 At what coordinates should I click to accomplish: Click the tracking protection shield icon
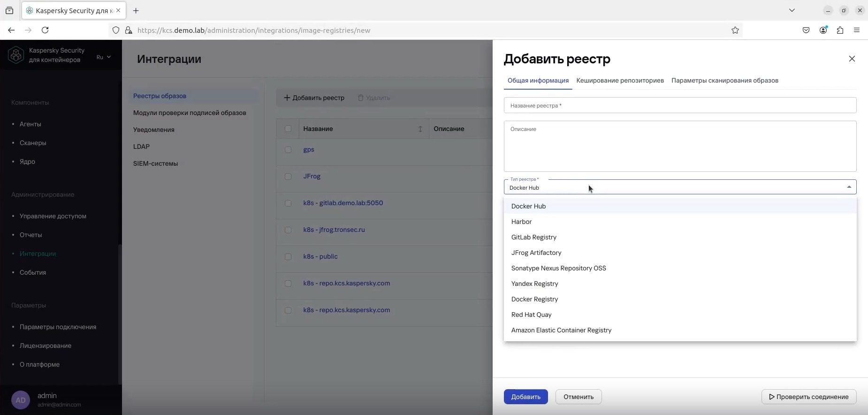[116, 30]
